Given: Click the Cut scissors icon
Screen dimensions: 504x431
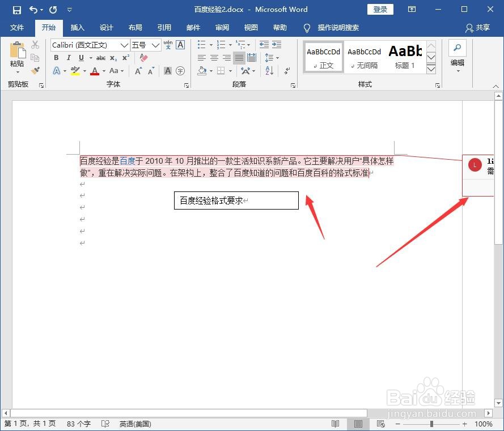Looking at the screenshot, I should [35, 45].
